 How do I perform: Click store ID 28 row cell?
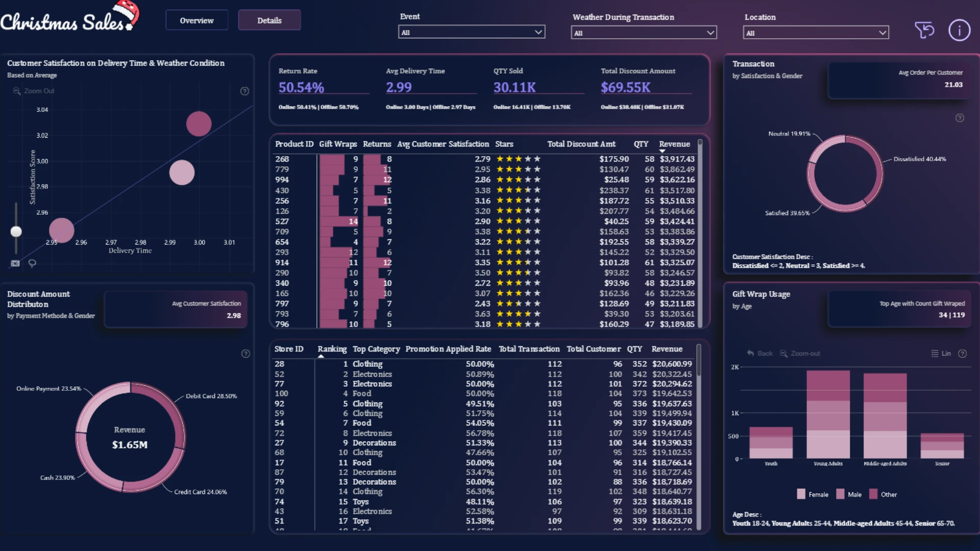tap(279, 364)
